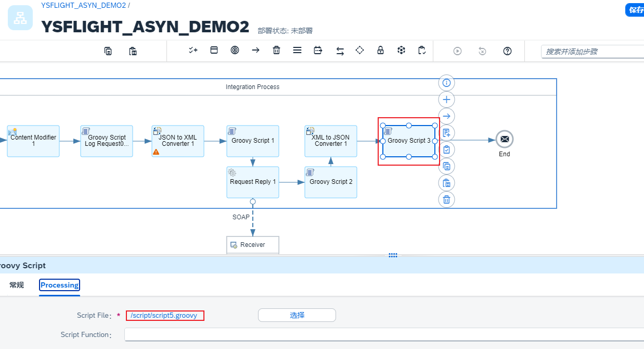
Task: Select the Request Reply 1 step
Action: 253,182
